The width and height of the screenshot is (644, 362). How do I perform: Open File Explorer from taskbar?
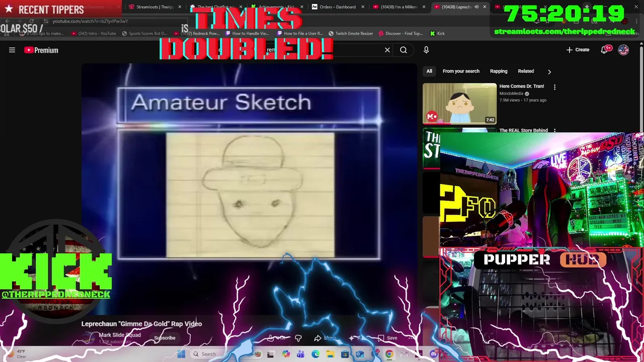pyautogui.click(x=330, y=354)
